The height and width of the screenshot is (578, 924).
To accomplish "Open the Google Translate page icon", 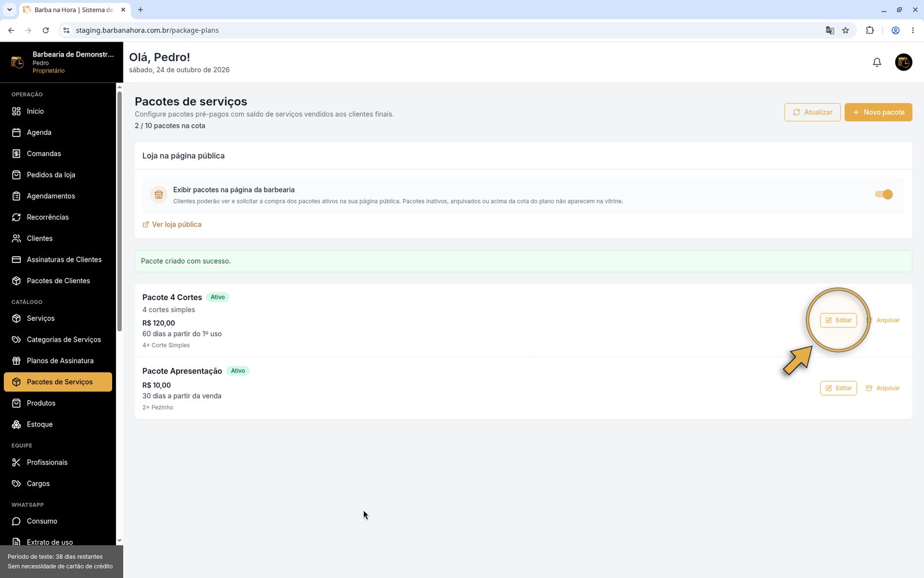I will [x=830, y=30].
